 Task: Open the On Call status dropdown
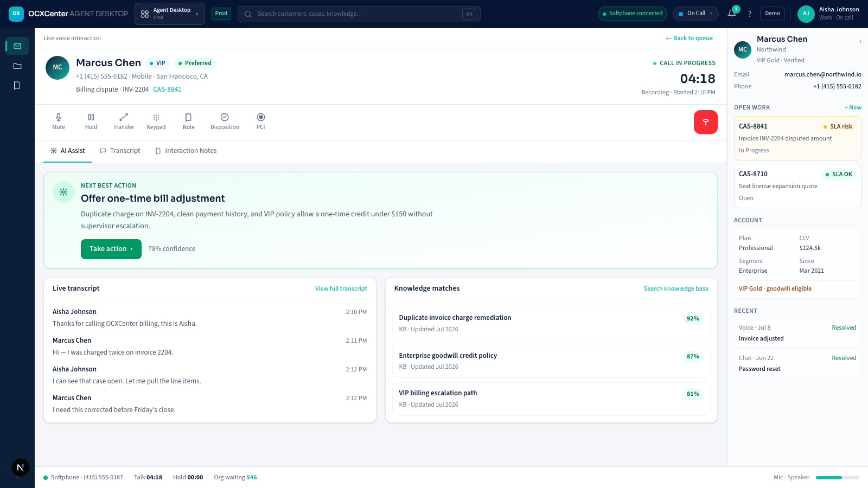(x=695, y=14)
